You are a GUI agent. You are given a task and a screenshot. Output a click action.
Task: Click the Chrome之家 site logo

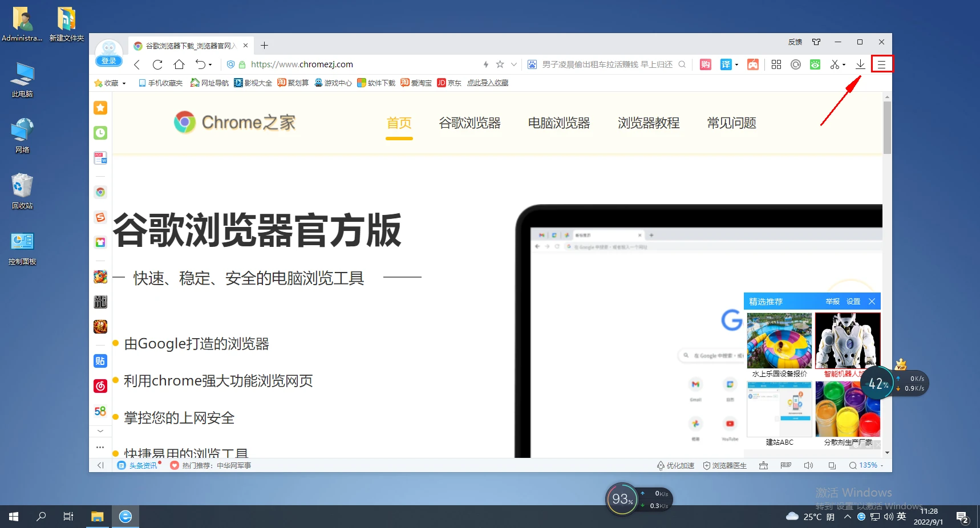[234, 122]
